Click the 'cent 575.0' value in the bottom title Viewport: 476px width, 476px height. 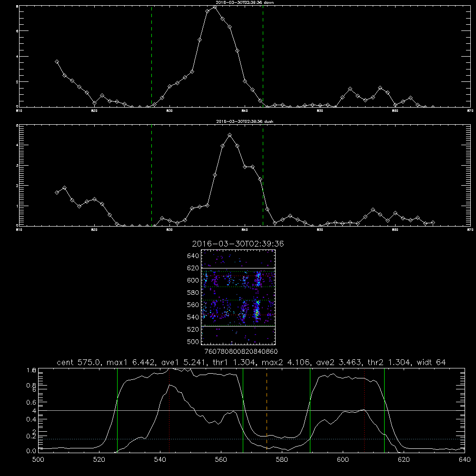[x=79, y=362]
